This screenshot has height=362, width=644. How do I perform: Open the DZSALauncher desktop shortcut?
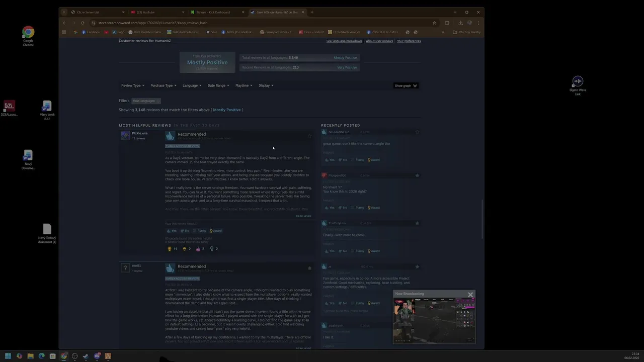tap(9, 108)
